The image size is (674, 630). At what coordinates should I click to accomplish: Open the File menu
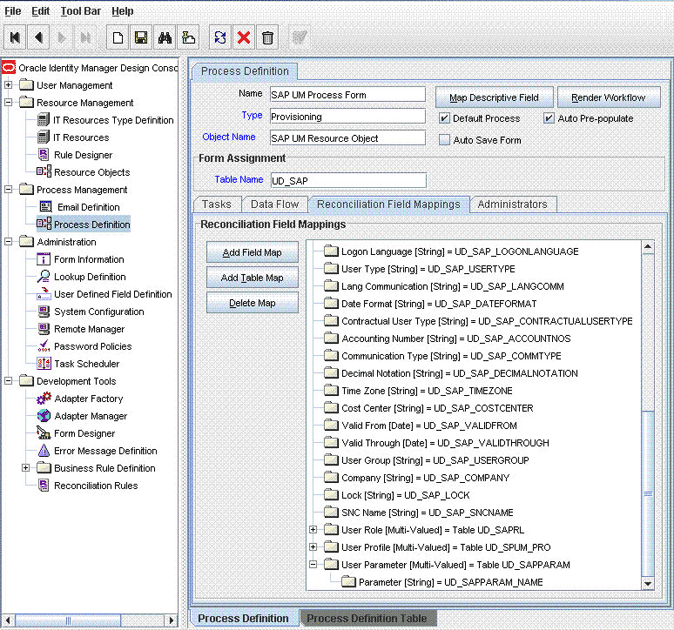(x=13, y=11)
